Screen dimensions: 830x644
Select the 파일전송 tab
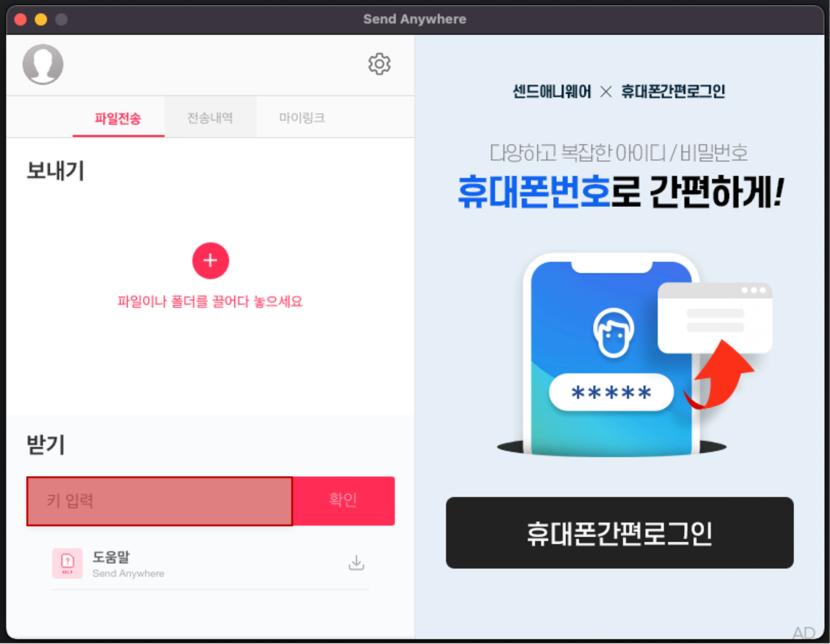click(118, 118)
